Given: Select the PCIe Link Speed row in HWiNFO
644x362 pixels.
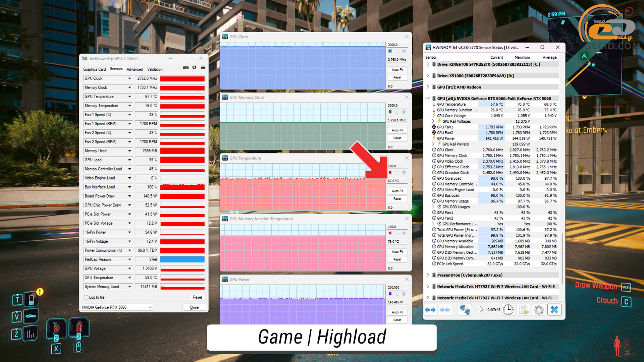Looking at the screenshot, I should point(495,264).
